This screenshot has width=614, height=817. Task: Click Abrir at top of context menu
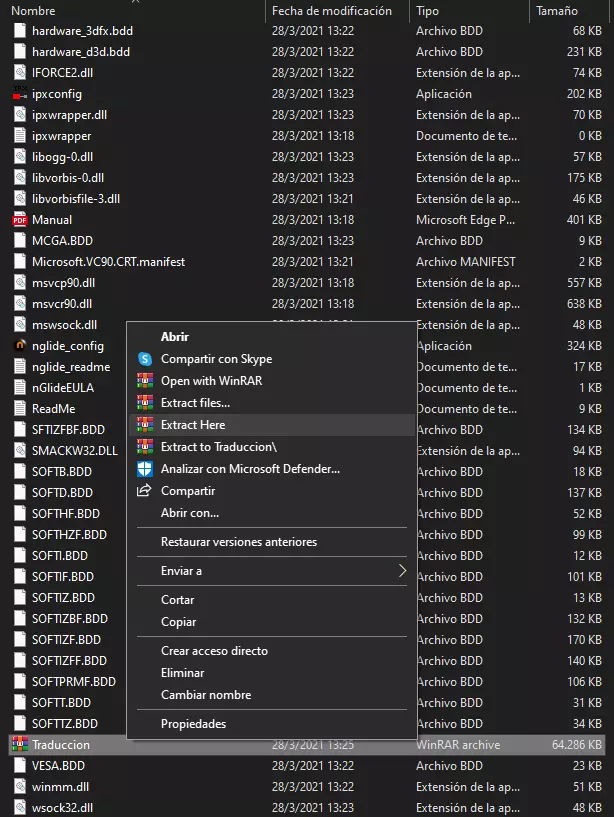[175, 337]
